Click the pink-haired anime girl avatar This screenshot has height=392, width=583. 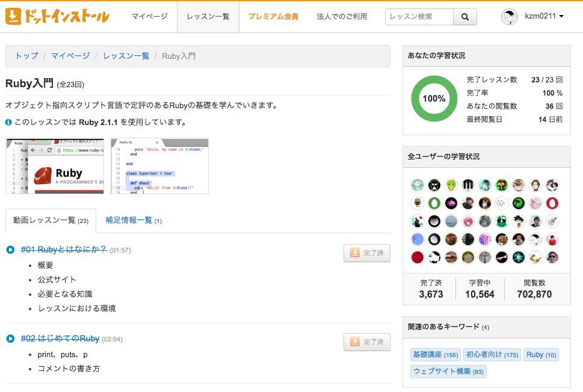point(468,221)
